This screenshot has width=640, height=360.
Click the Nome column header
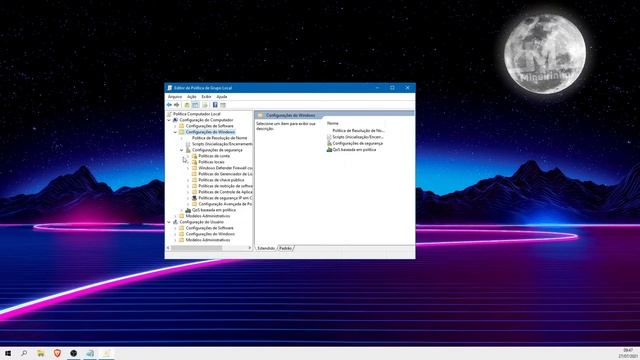tap(333, 123)
